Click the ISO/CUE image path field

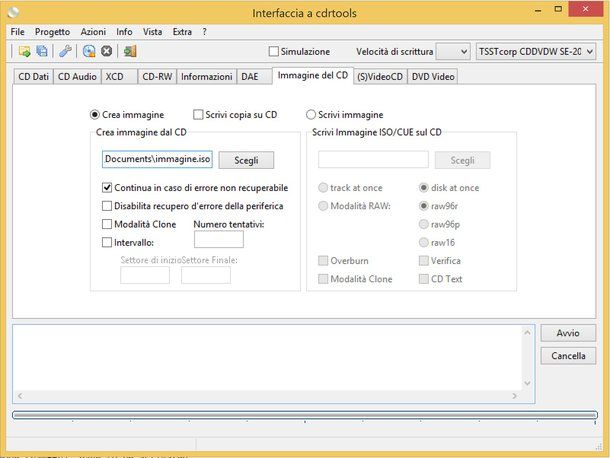(373, 160)
